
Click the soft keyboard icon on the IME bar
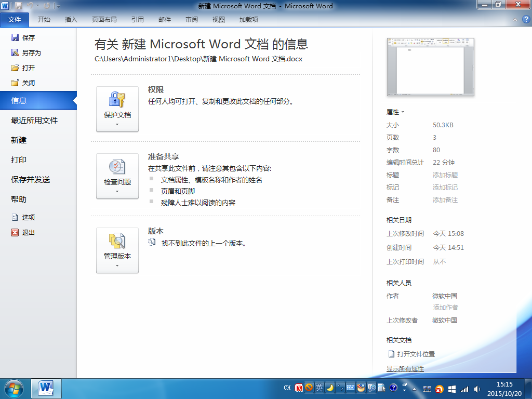[351, 388]
